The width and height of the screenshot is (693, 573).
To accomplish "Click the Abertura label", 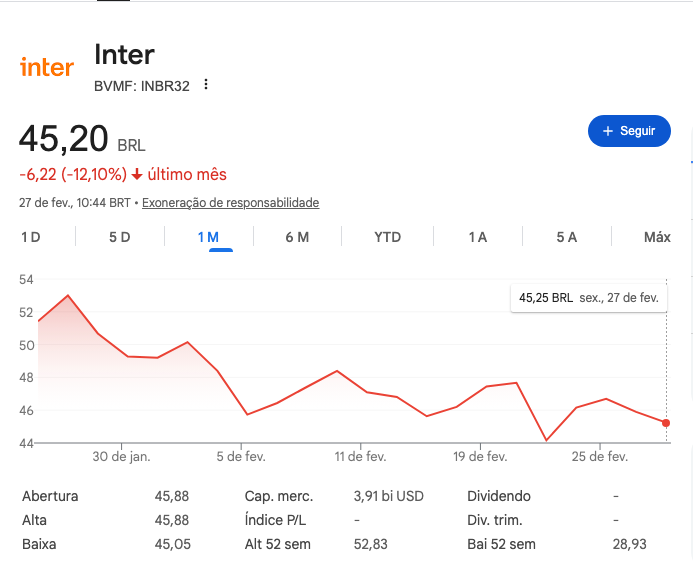I will pos(50,496).
